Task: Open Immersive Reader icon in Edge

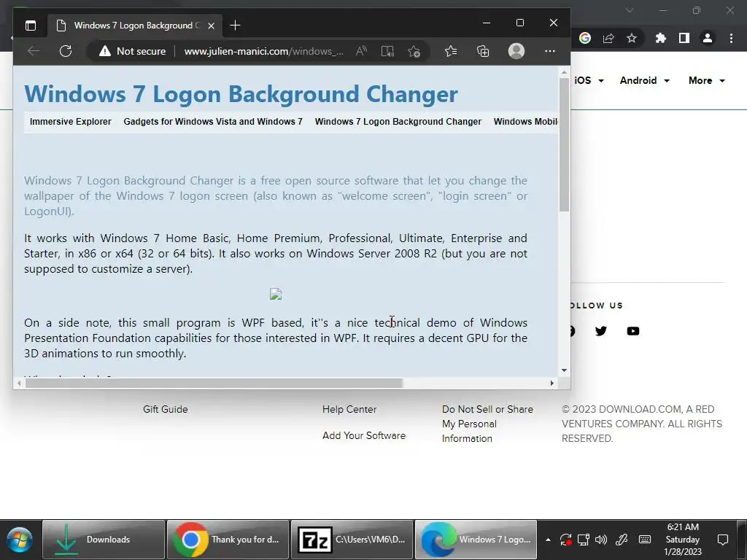Action: click(x=387, y=51)
